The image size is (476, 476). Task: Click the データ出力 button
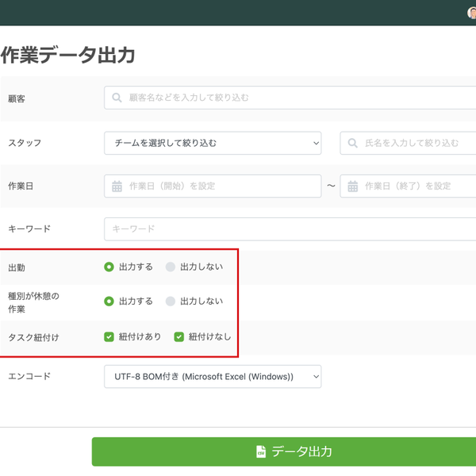pyautogui.click(x=284, y=451)
